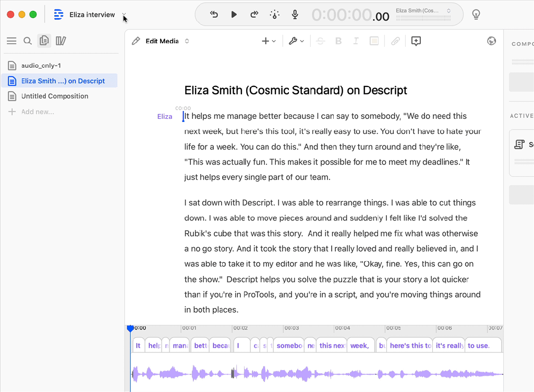Open the Eliza Smith composition selector

423,14
